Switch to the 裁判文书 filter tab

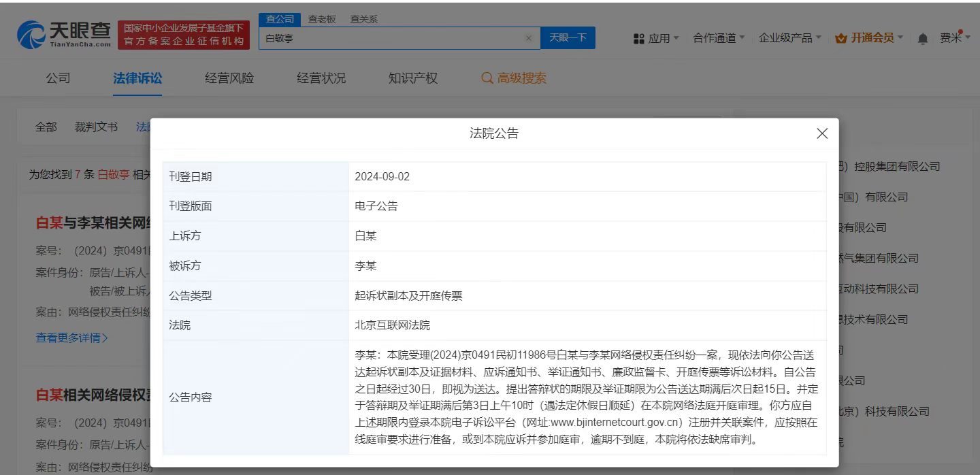pos(95,127)
